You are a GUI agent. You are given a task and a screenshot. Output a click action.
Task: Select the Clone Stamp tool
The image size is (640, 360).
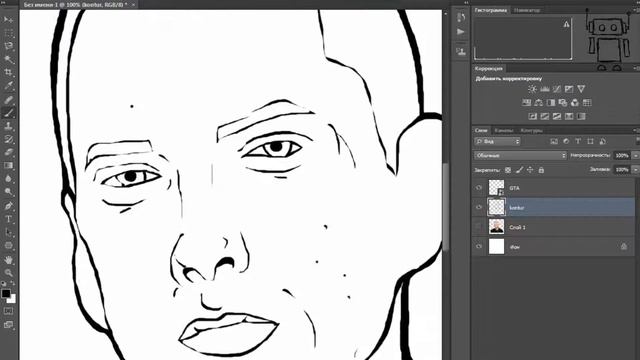coord(8,126)
